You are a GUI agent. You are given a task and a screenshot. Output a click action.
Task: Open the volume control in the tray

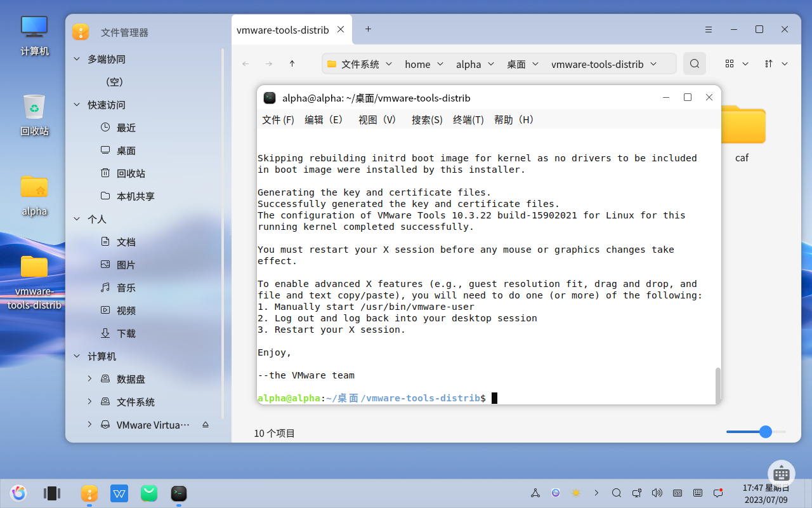(x=657, y=493)
